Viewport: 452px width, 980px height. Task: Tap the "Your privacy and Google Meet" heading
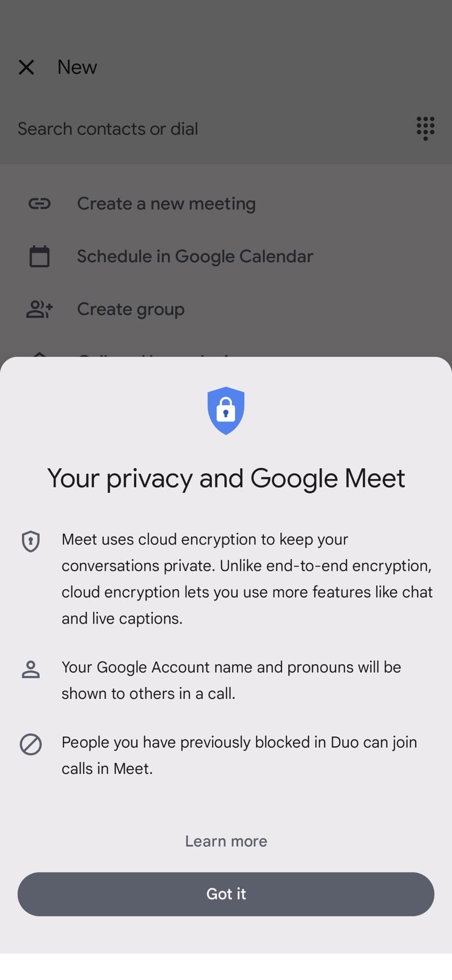[x=226, y=478]
